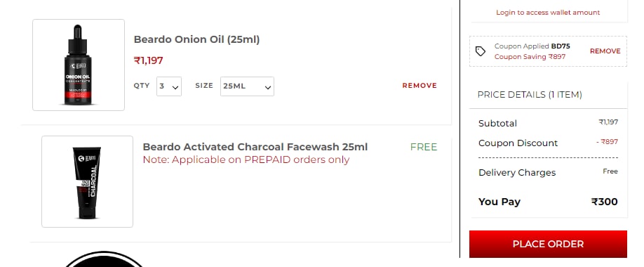644x267 pixels.
Task: Click the black circular logo at bottom
Action: (104, 259)
